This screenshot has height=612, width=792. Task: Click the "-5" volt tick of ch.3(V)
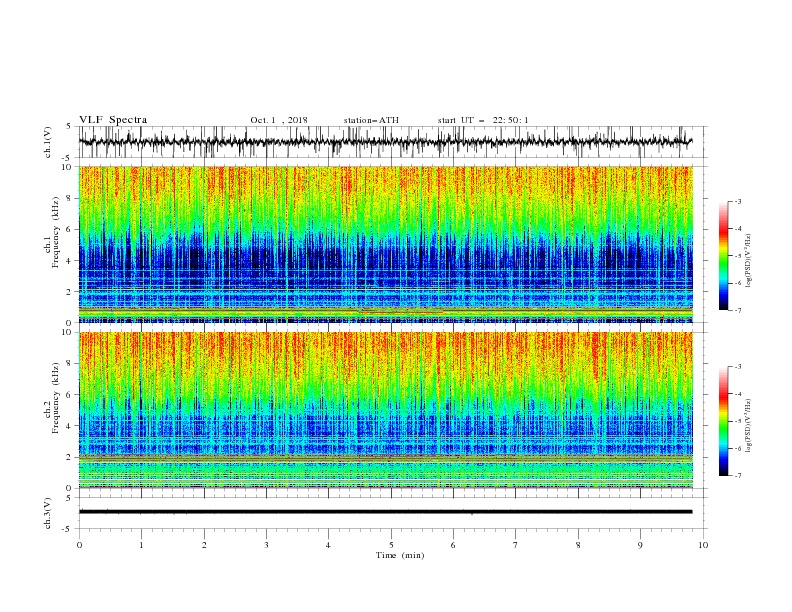pyautogui.click(x=67, y=529)
